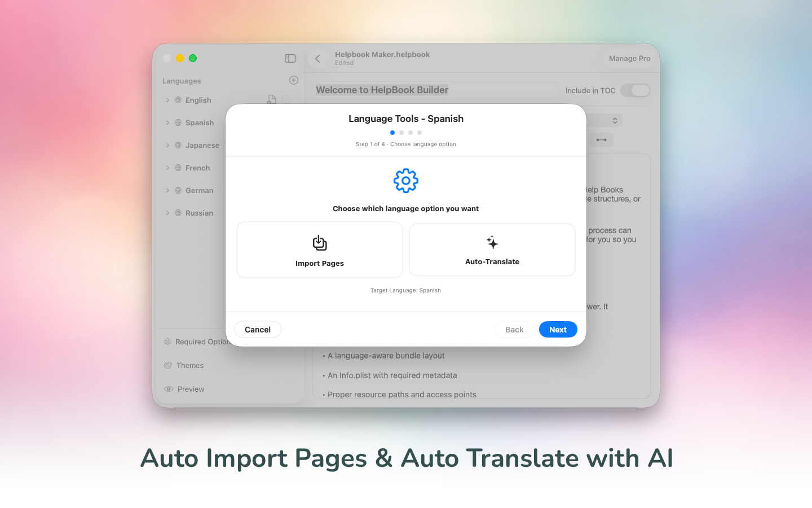Click the Welcome to HelpBook Builder title field
This screenshot has width=812, height=508.
[x=435, y=90]
